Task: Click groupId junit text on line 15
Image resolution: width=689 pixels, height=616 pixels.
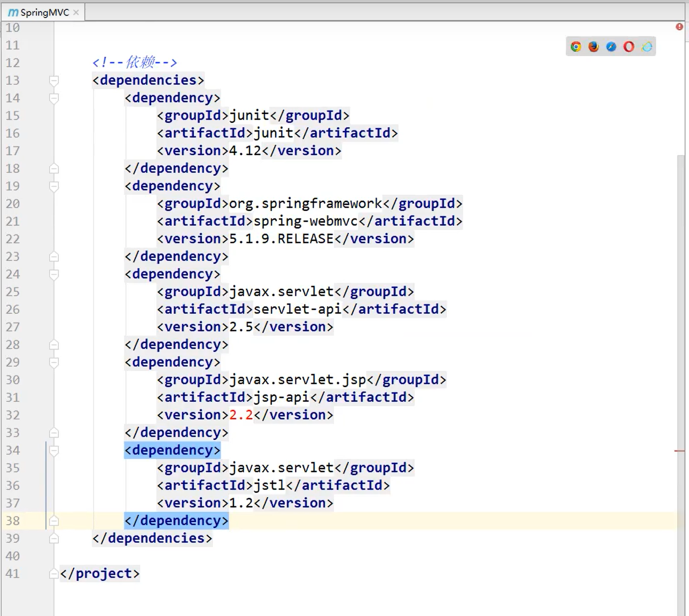Action: [x=249, y=116]
